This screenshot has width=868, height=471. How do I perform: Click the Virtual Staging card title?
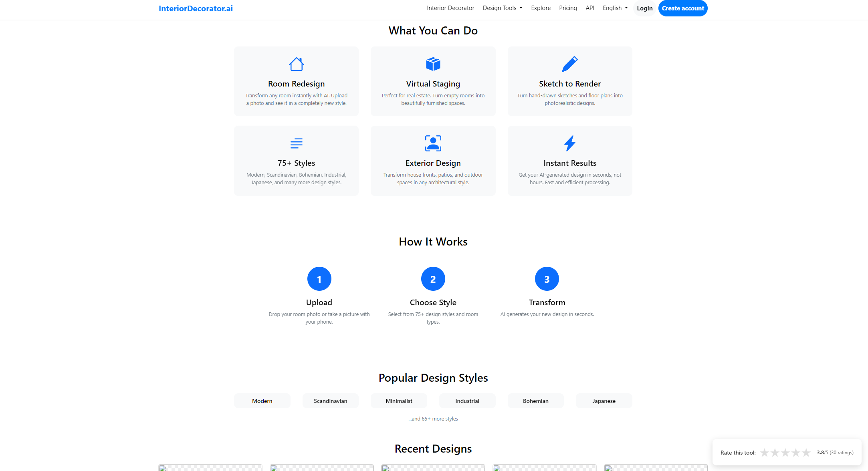433,84
